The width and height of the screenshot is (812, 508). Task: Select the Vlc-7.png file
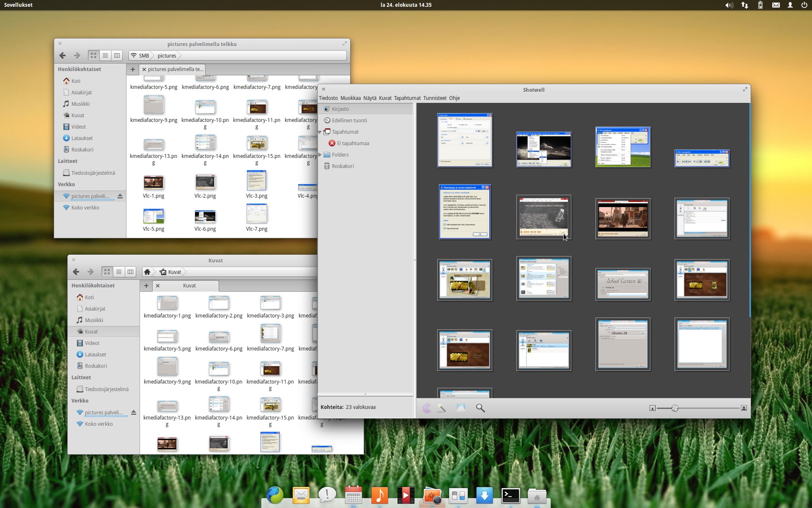click(257, 218)
